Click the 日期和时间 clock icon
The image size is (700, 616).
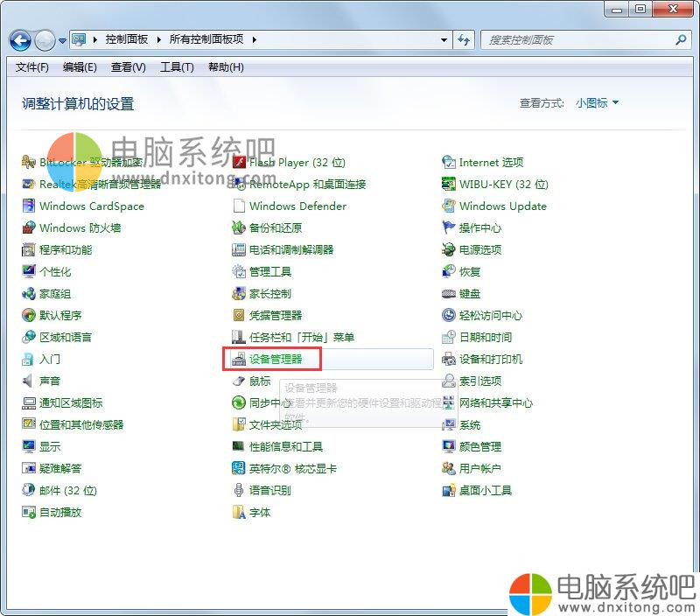pos(449,337)
